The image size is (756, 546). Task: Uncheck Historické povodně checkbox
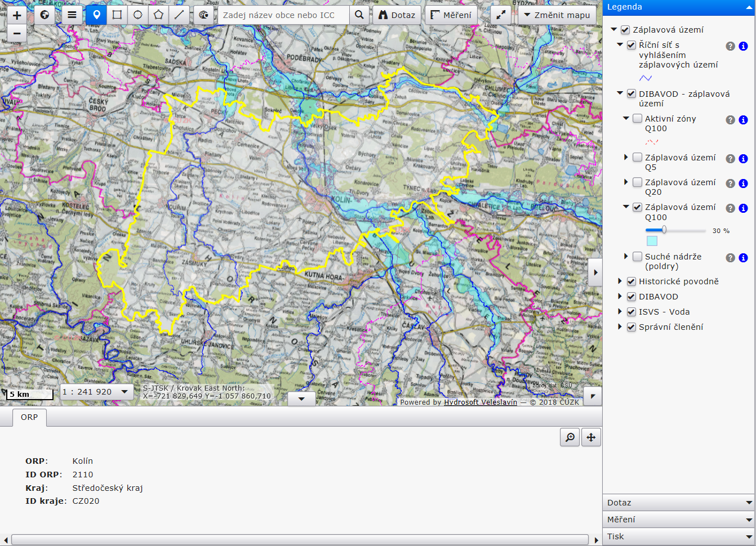[632, 281]
